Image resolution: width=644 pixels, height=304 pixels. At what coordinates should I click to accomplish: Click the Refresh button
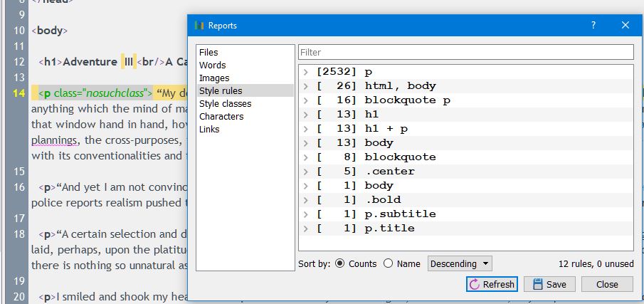point(492,284)
